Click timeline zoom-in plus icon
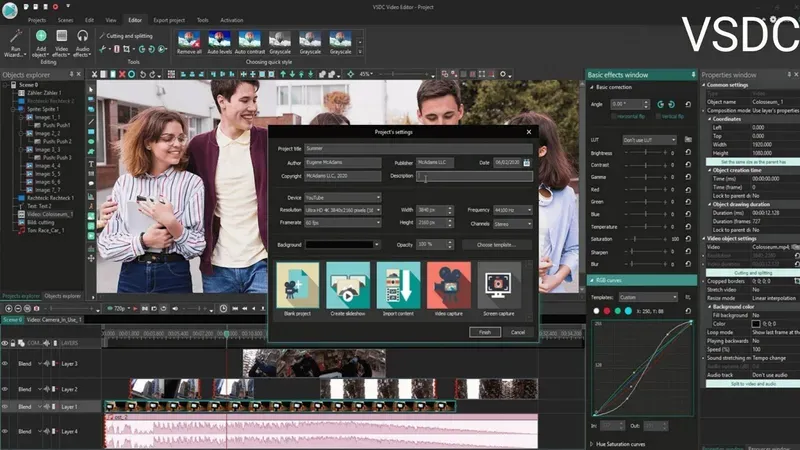 pos(9,309)
